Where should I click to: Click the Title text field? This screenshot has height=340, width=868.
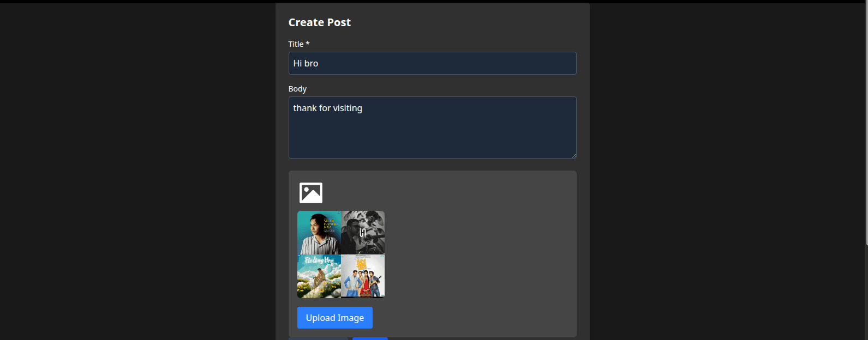click(432, 63)
